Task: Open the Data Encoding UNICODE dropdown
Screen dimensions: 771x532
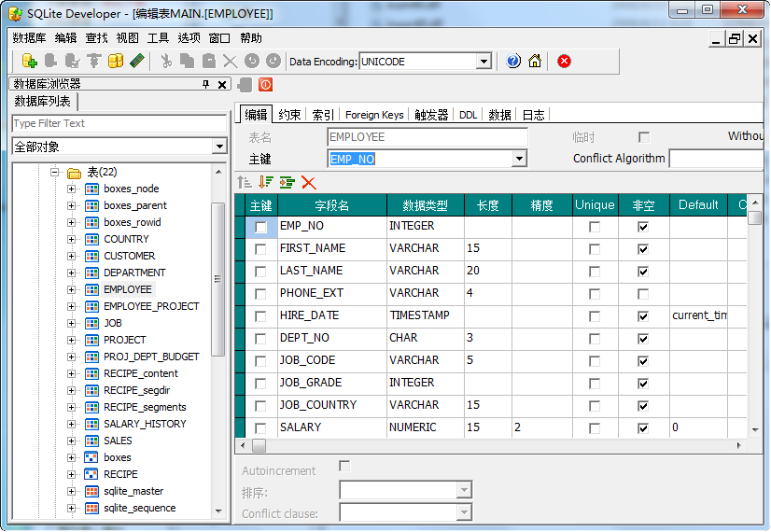Action: point(484,62)
